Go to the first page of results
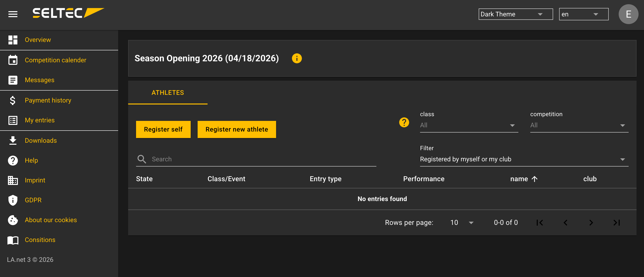644x277 pixels. click(539, 222)
